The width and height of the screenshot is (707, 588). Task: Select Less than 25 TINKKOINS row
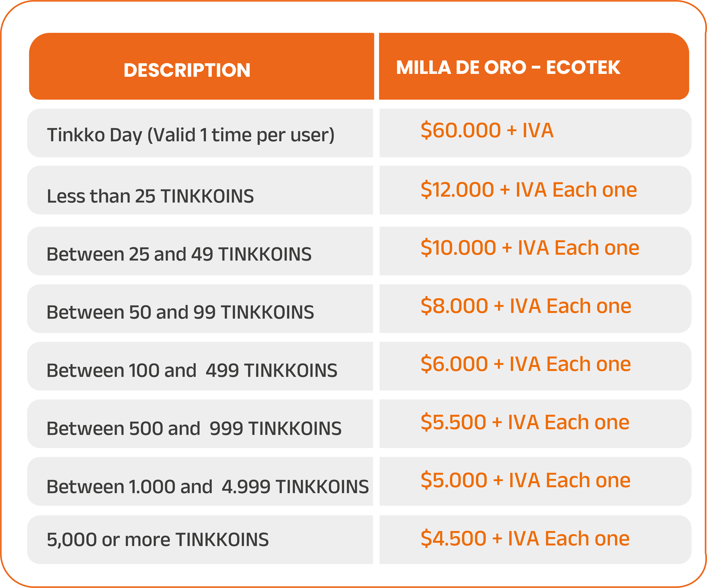pos(150,196)
